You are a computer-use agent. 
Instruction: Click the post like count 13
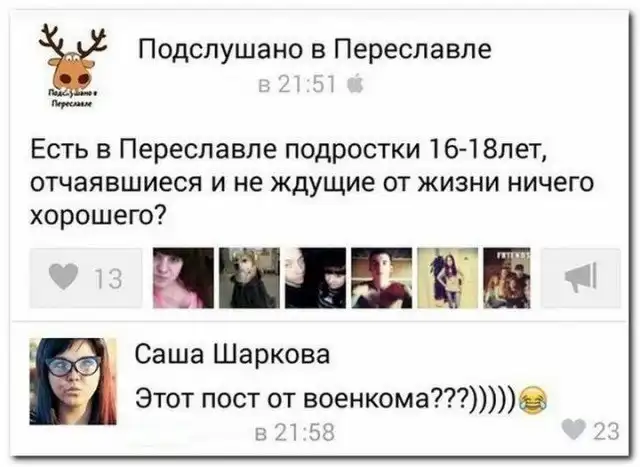click(109, 279)
